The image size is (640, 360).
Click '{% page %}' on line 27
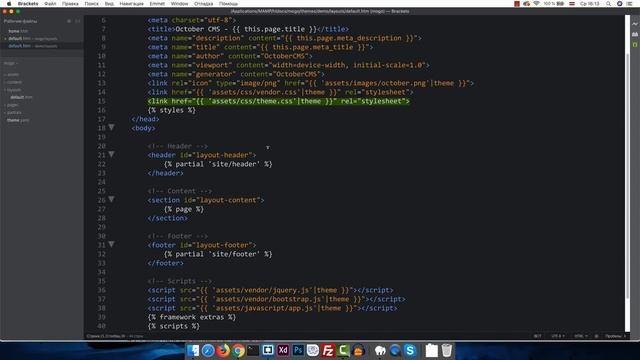click(184, 209)
